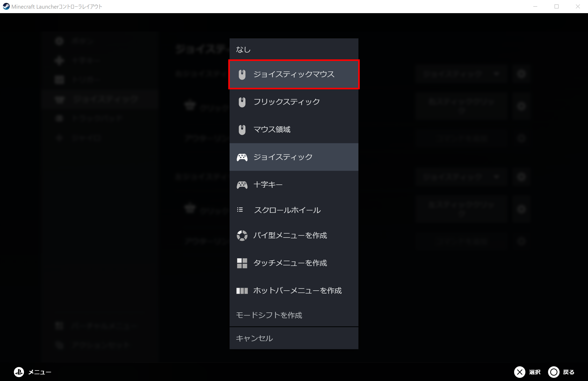
Task: Select the なし (none) option
Action: pos(294,49)
